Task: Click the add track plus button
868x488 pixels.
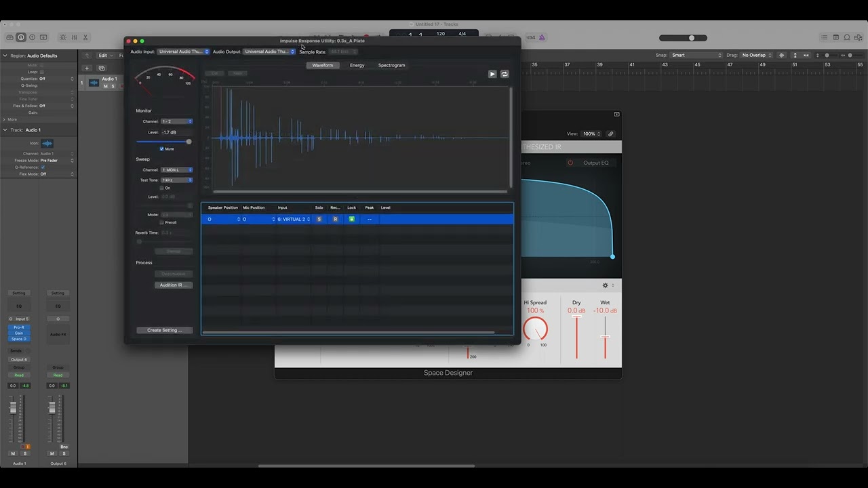Action: tap(86, 68)
